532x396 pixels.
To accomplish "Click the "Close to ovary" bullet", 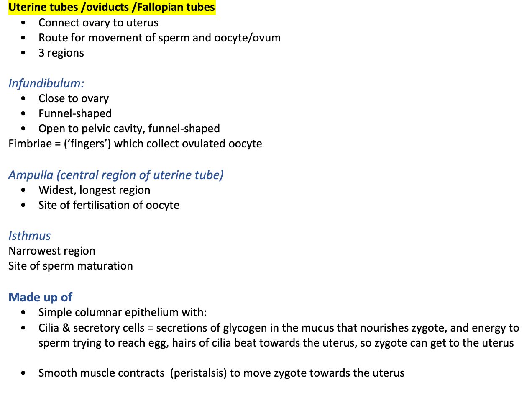I will tap(74, 98).
